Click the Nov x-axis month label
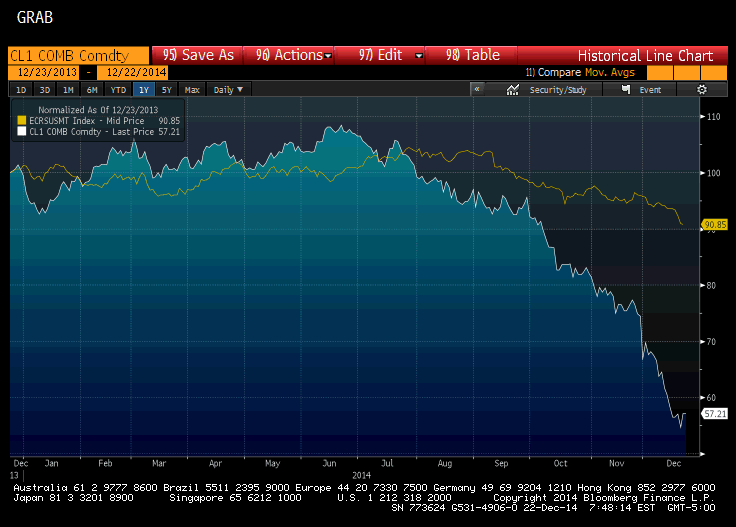 coord(616,463)
